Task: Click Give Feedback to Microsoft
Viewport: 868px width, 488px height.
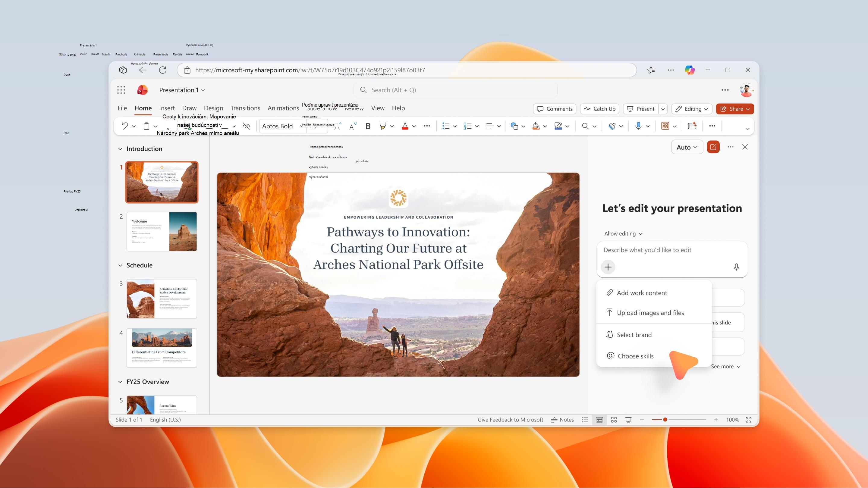Action: click(510, 420)
